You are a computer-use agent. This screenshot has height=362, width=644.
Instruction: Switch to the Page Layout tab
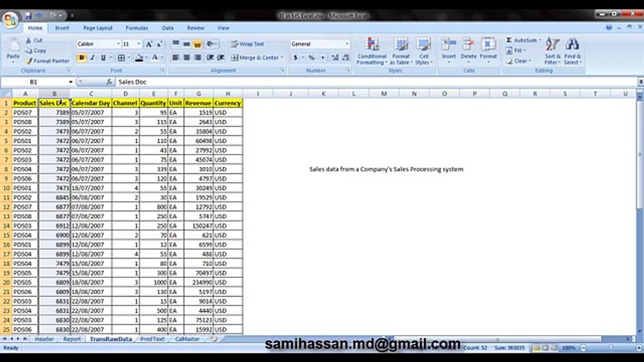98,28
